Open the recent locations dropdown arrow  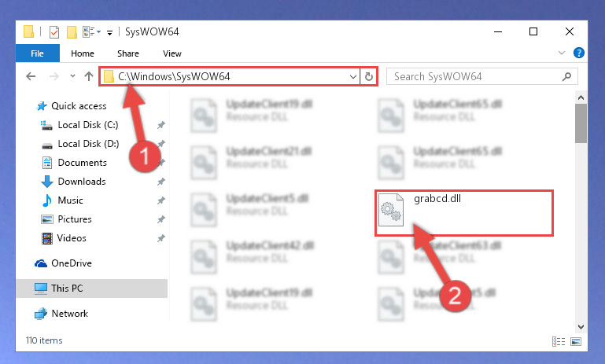[72, 76]
